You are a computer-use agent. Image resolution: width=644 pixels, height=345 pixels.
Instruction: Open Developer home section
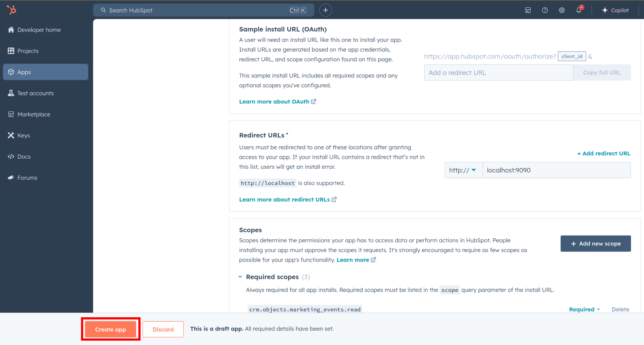[x=38, y=29]
